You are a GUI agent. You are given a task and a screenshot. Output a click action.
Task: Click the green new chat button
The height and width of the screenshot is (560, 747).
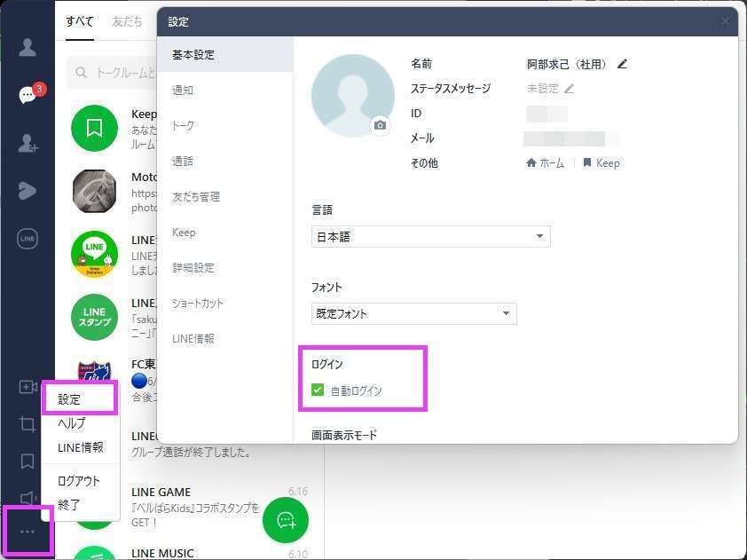(286, 520)
